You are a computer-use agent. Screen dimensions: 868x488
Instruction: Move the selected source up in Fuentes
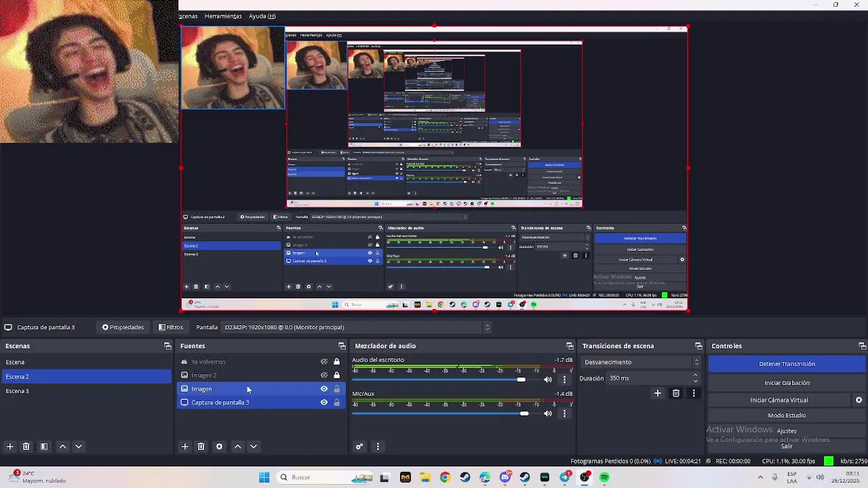pos(237,447)
